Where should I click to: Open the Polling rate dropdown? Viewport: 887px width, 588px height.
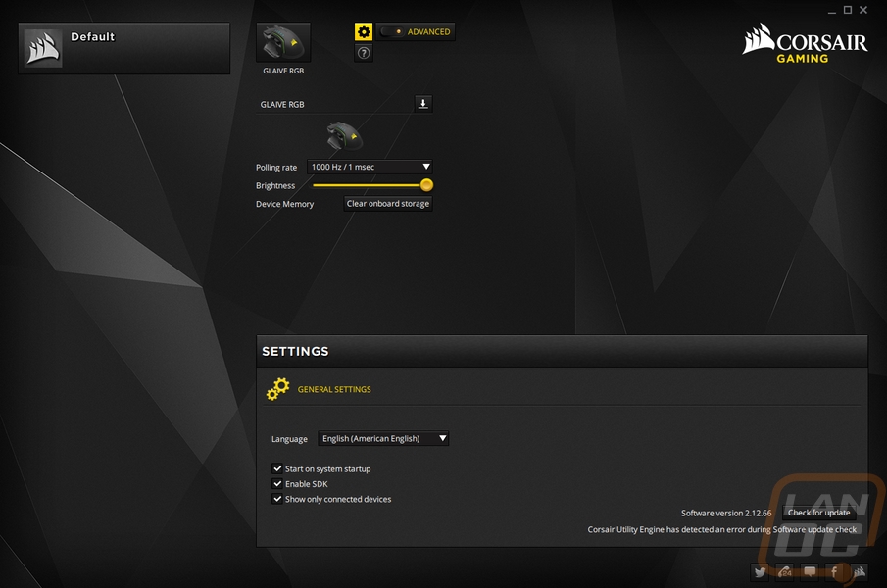pos(370,167)
